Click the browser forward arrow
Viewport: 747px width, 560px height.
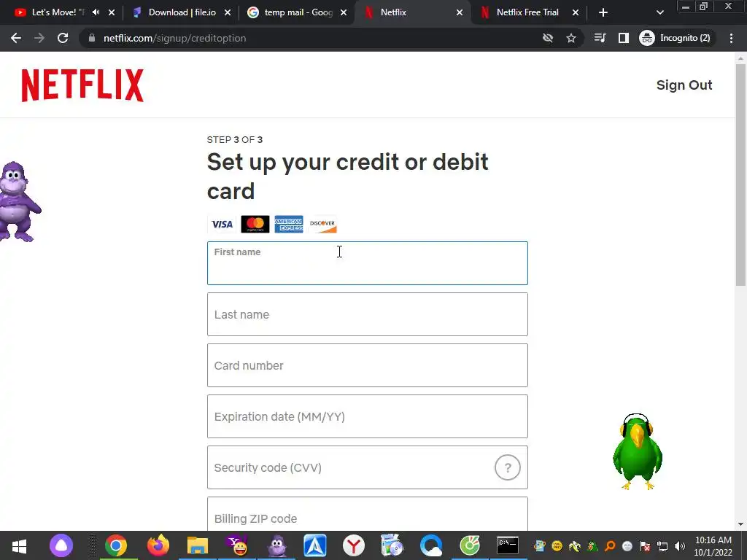tap(39, 38)
